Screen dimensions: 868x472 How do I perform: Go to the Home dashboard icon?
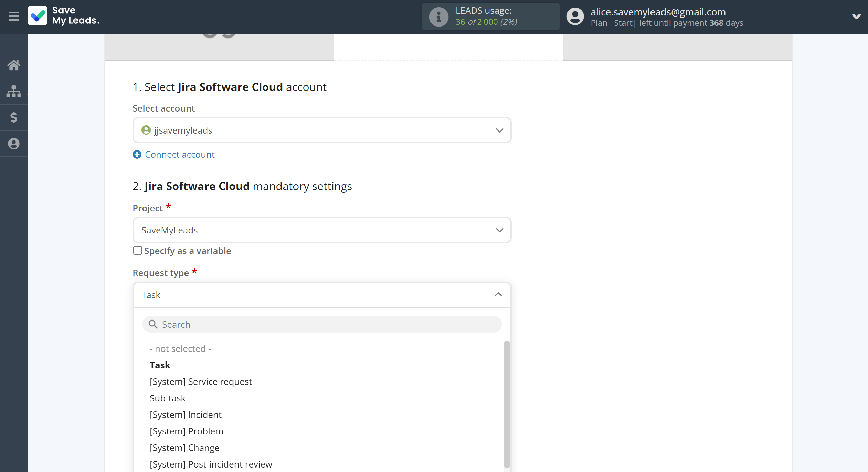pyautogui.click(x=14, y=65)
